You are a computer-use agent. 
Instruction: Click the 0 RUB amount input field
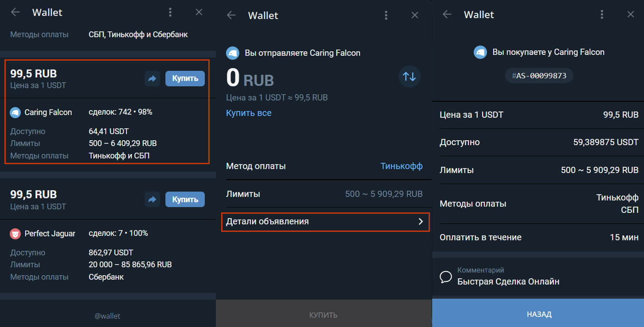coord(250,78)
